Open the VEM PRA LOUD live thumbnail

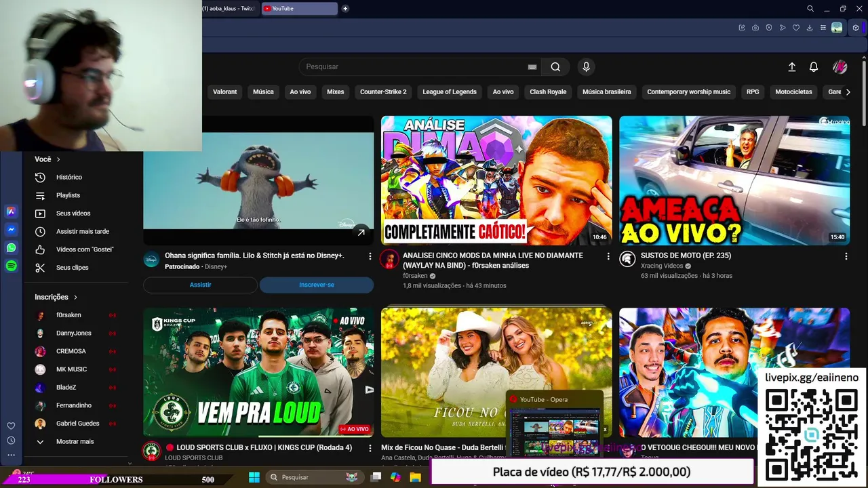258,372
